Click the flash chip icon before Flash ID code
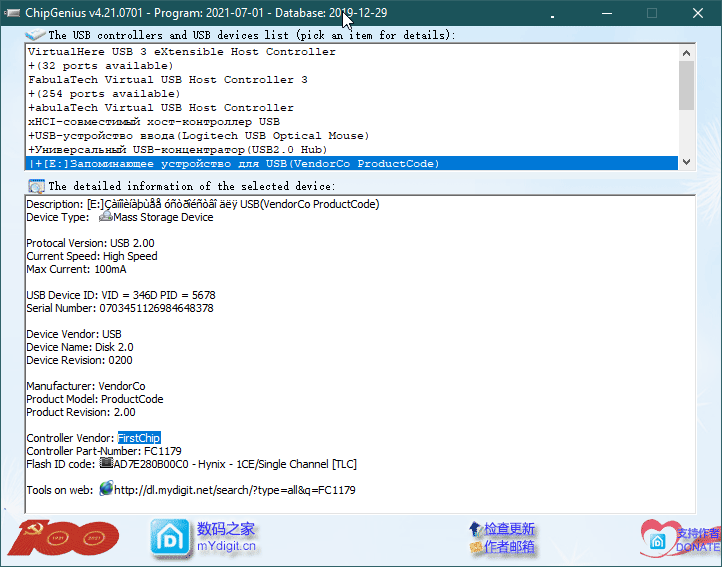 click(x=106, y=462)
